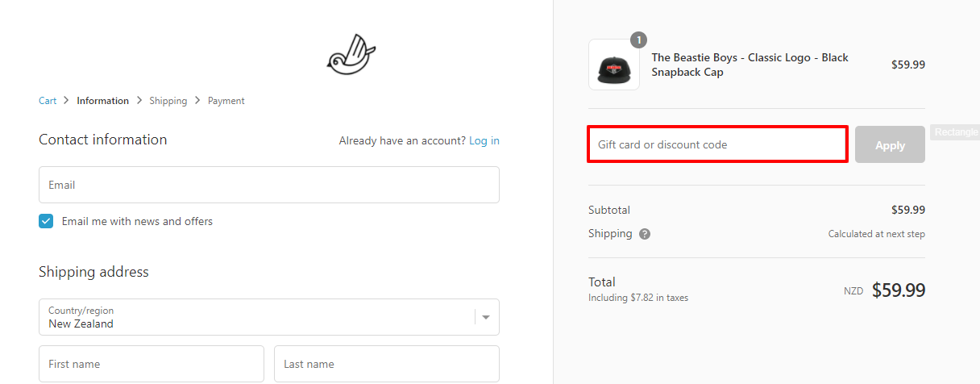The width and height of the screenshot is (980, 384).
Task: Uncheck Email me with news and offers
Action: tap(46, 221)
